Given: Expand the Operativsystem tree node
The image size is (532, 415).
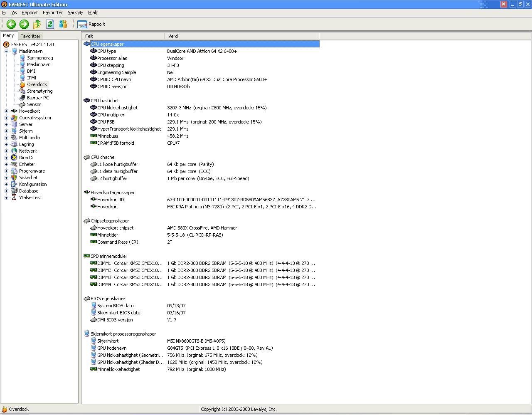Looking at the screenshot, I should pyautogui.click(x=6, y=118).
